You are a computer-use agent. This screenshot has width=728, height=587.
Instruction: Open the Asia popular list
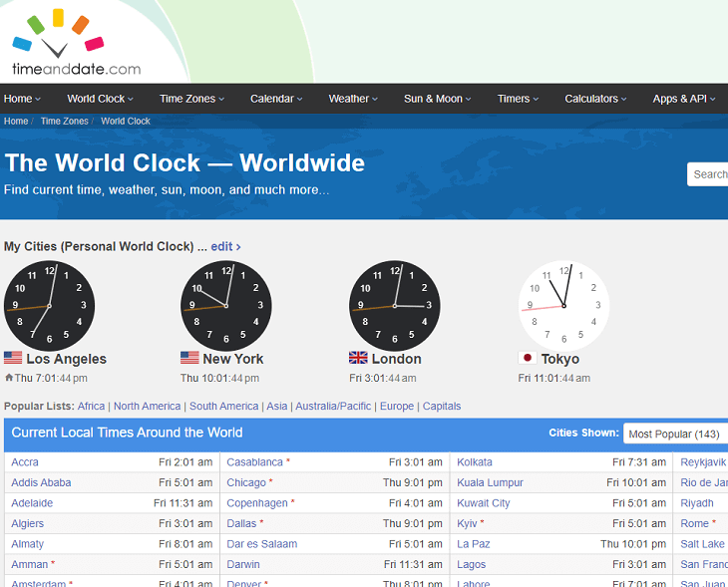[x=276, y=406]
